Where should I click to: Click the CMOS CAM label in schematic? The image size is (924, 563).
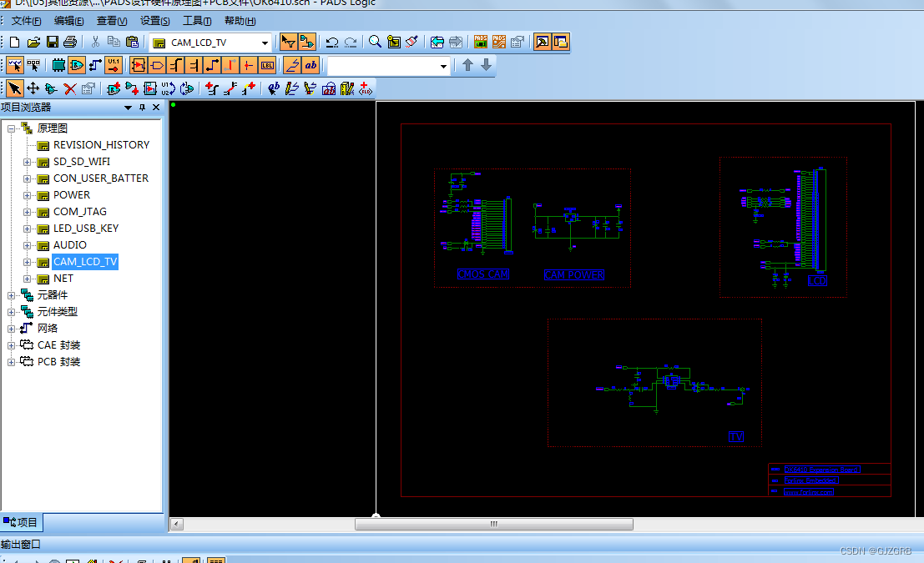click(482, 274)
